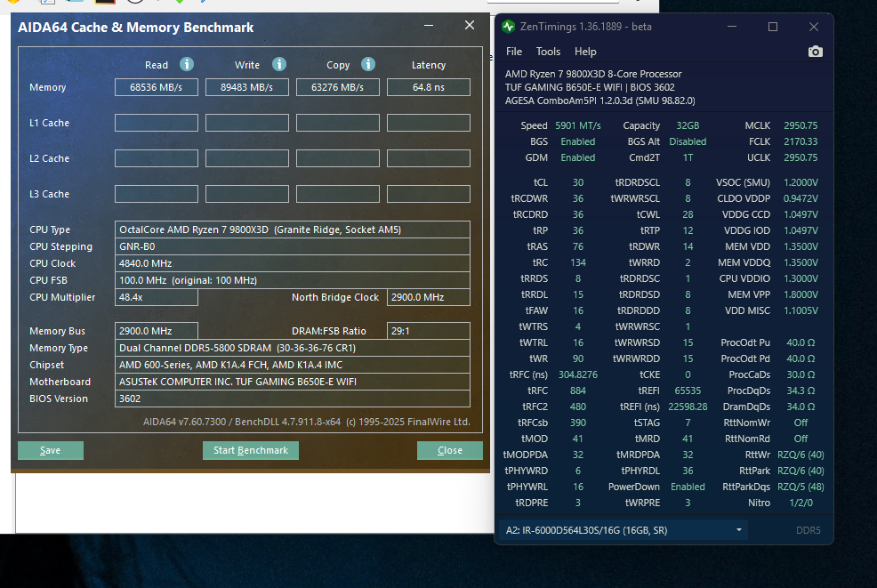Click the info icon beside Write

(x=278, y=64)
